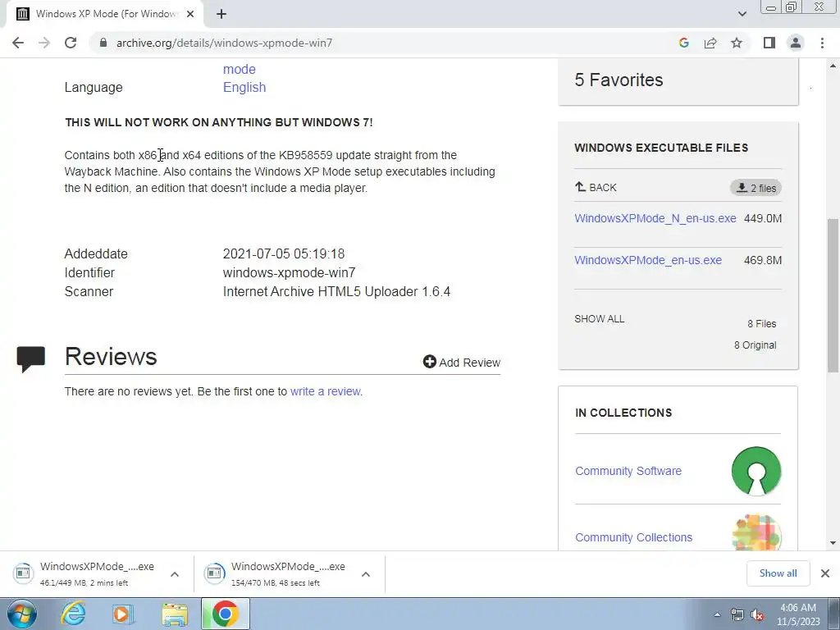The height and width of the screenshot is (630, 840).
Task: Launch Internet Explorer from taskbar
Action: point(73,614)
